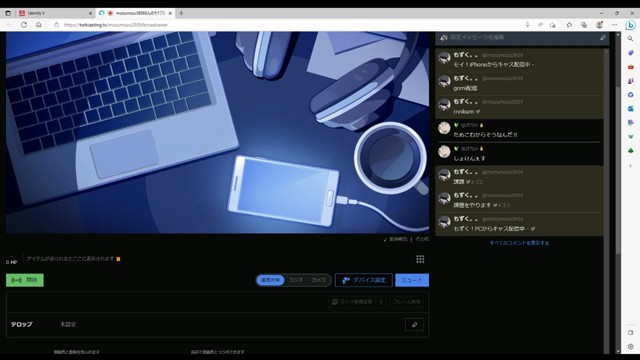Viewport: 640px width, 360px height.
Task: Click the avatar beside ためこむからそうなんだ comment
Action: coord(444,128)
